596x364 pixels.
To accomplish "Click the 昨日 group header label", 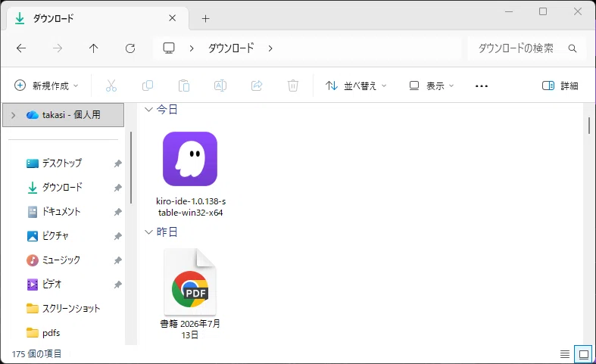I will (167, 232).
